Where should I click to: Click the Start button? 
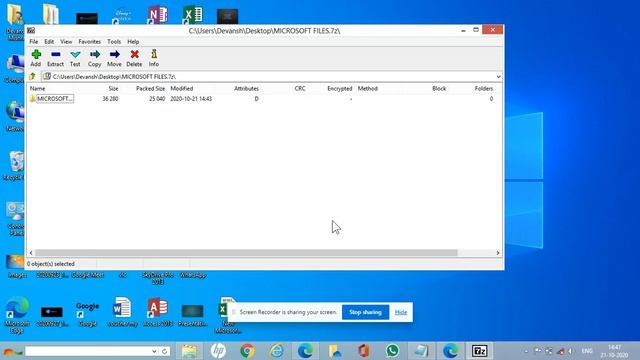point(12,351)
